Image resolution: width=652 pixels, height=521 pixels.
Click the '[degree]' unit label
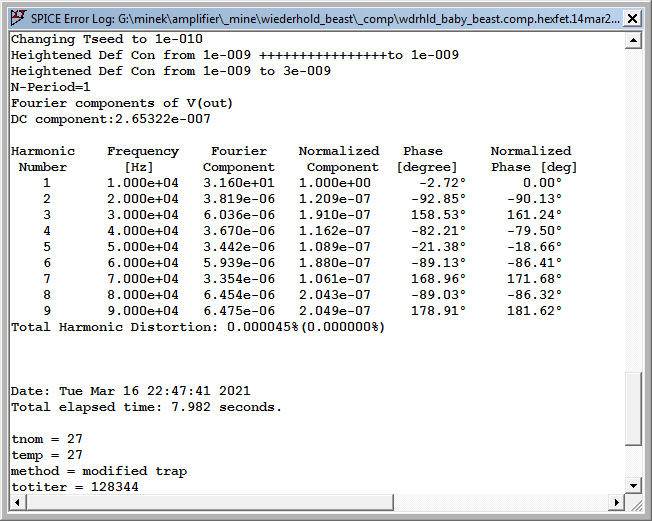tap(427, 167)
